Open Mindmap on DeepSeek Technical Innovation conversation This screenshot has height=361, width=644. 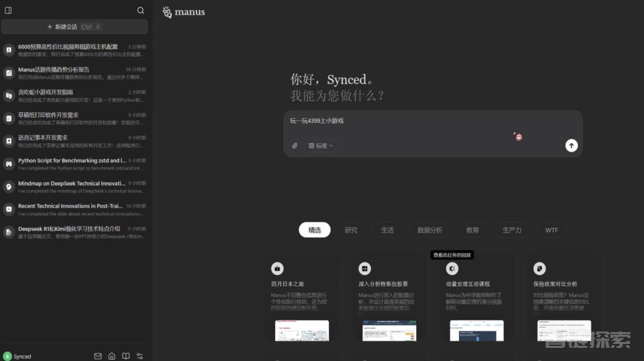click(74, 187)
